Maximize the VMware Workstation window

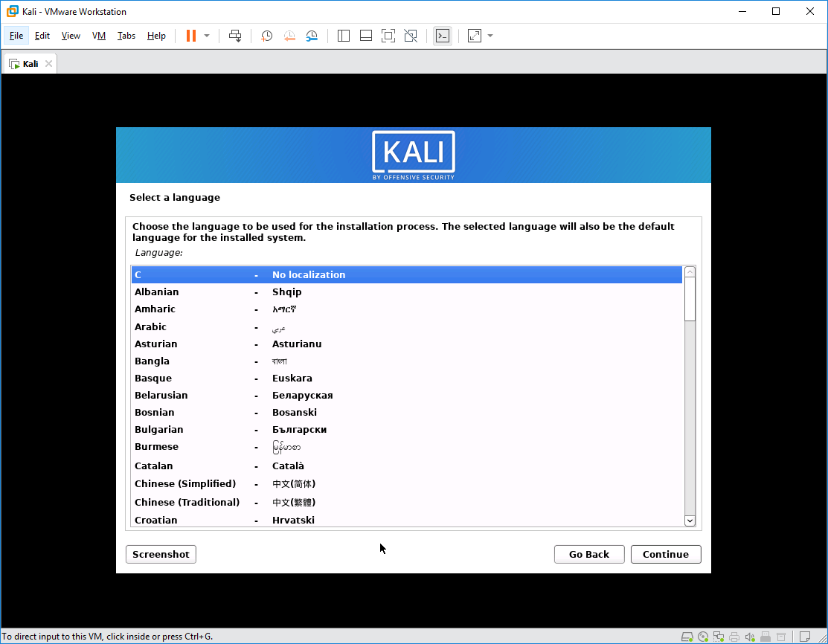coord(776,11)
